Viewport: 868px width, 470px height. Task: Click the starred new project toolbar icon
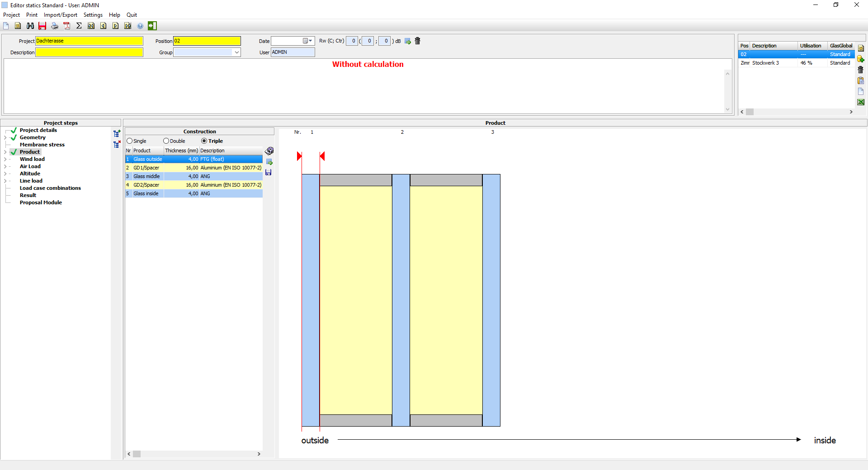coord(18,26)
